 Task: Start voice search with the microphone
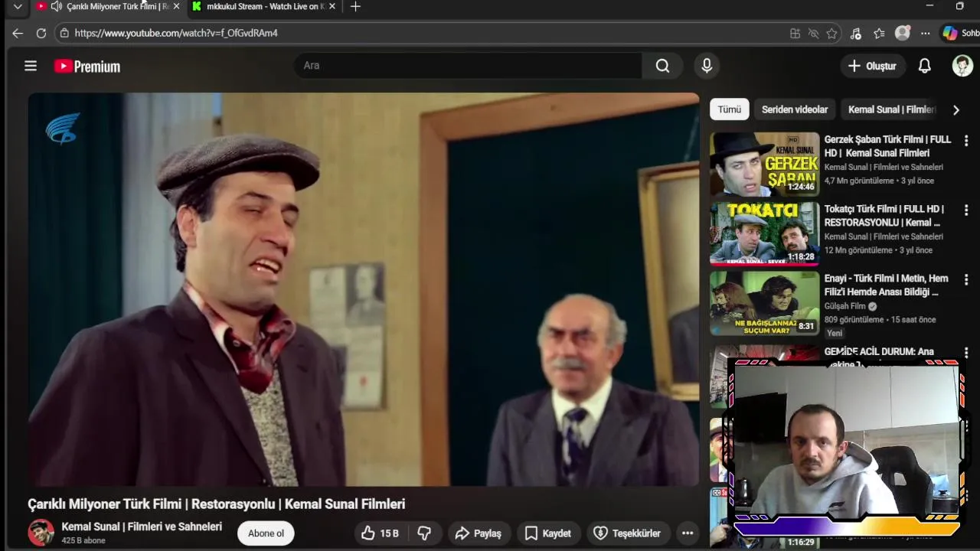(x=707, y=66)
